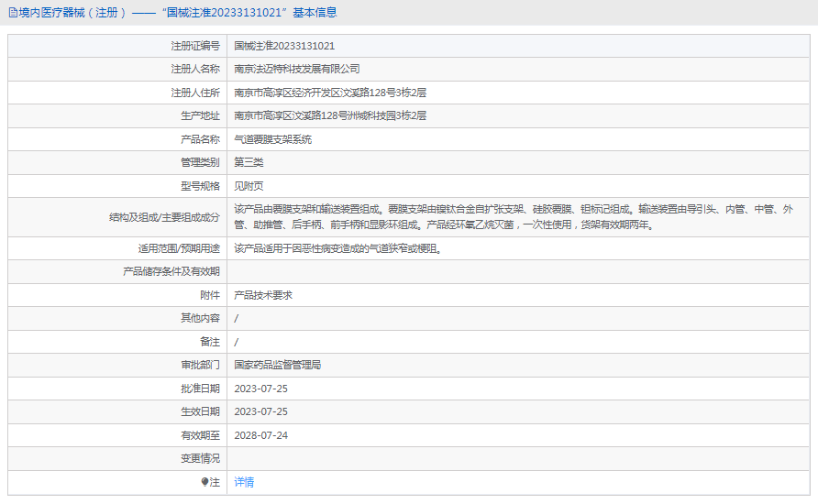Click the 结构及组成 description text
818x504 pixels.
point(514,217)
